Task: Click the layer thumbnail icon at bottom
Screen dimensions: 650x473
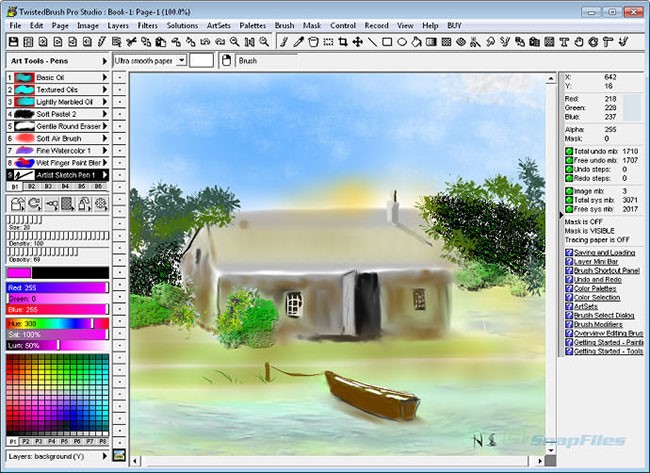Action: pyautogui.click(x=119, y=455)
